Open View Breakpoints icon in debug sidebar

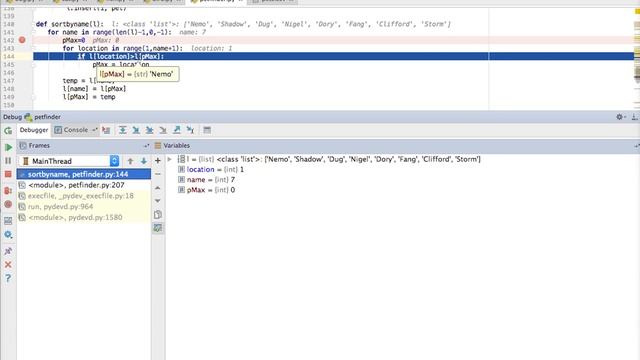(x=8, y=191)
